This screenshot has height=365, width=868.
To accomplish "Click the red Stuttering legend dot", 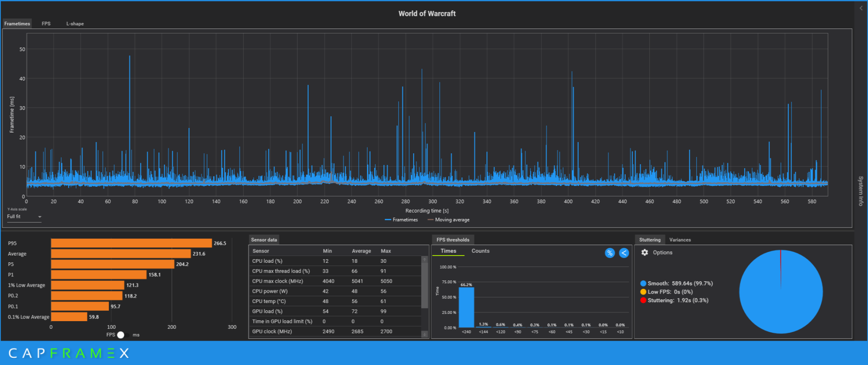I will tap(643, 300).
